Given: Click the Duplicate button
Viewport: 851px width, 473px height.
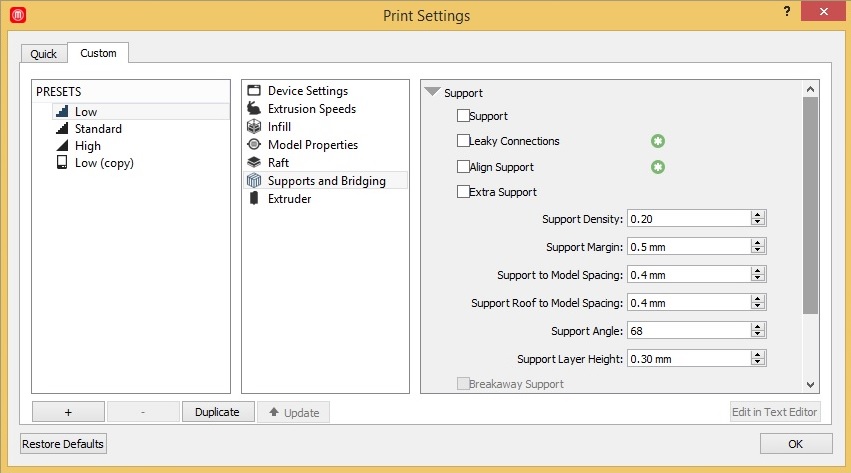Looking at the screenshot, I should point(217,412).
